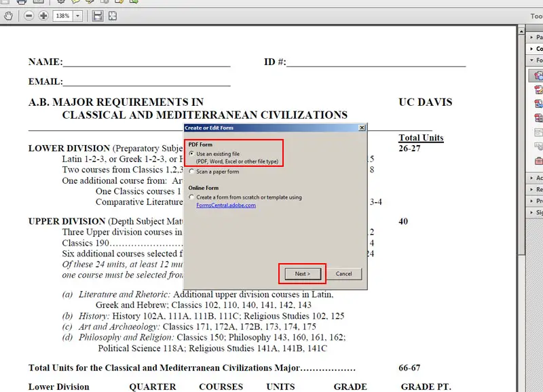543x392 pixels.
Task: Click the NAME blank line in document
Action: click(147, 62)
